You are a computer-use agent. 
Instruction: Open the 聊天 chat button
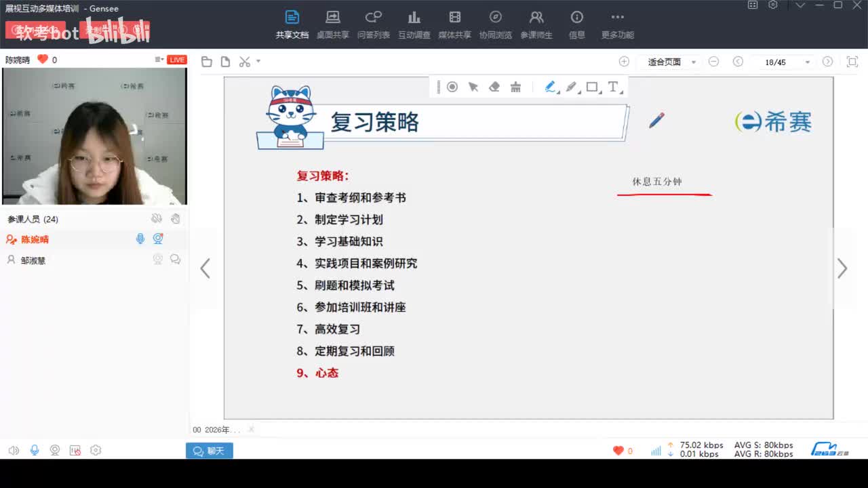210,451
